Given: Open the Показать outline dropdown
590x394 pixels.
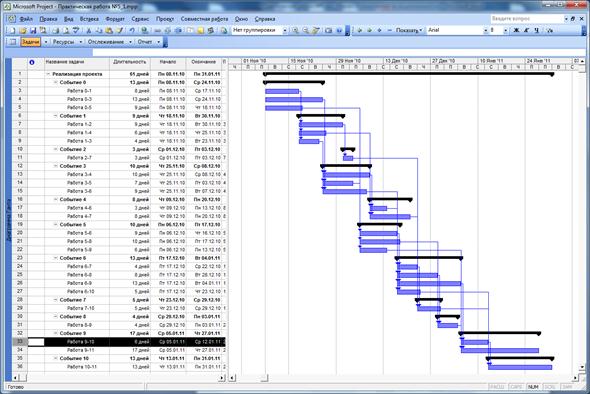Looking at the screenshot, I should [409, 30].
